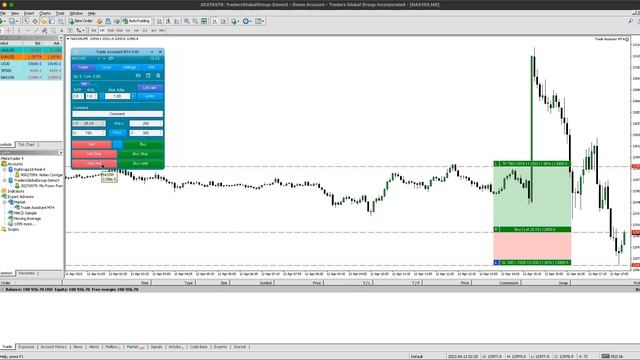This screenshot has height=360, width=640.
Task: Select the M30 timeframe
Action: click(x=119, y=31)
